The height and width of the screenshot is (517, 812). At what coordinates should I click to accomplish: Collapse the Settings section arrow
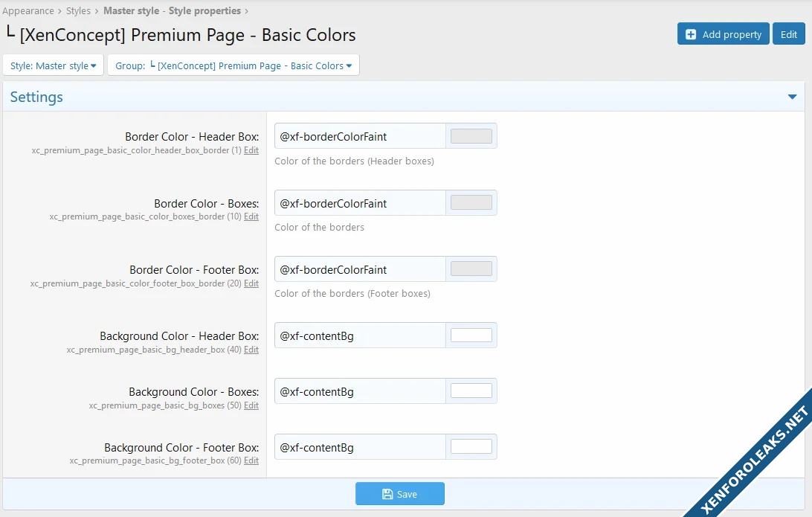click(x=792, y=97)
